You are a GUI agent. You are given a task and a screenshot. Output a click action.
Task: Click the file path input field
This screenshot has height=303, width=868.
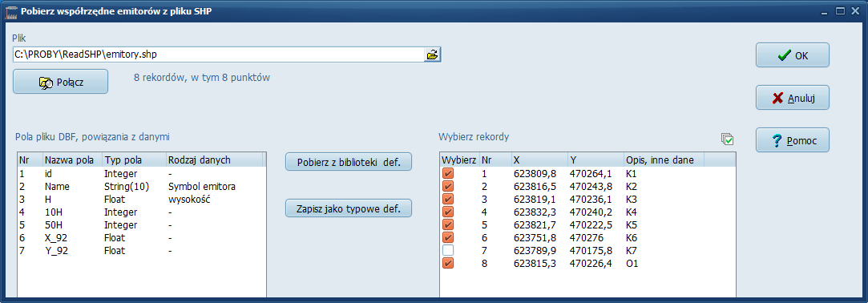219,55
